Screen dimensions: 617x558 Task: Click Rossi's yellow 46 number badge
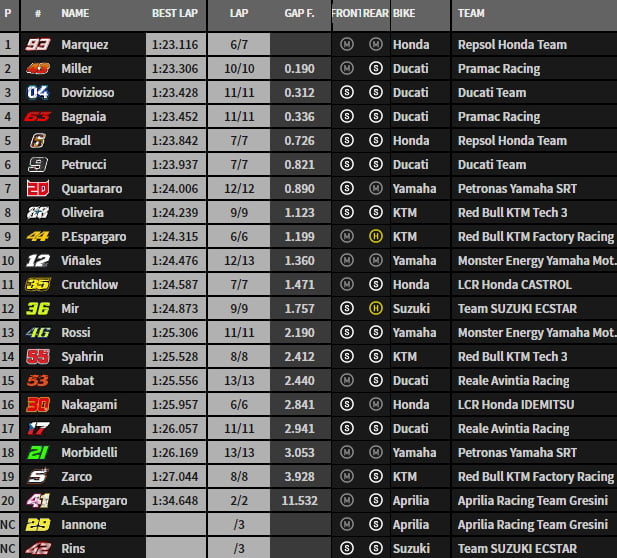[x=37, y=333]
